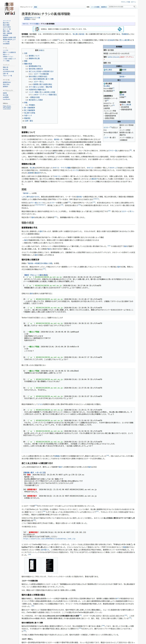Click カラケー link in 損害 section
The height and width of the screenshot is (644, 146).
click(107, 128)
